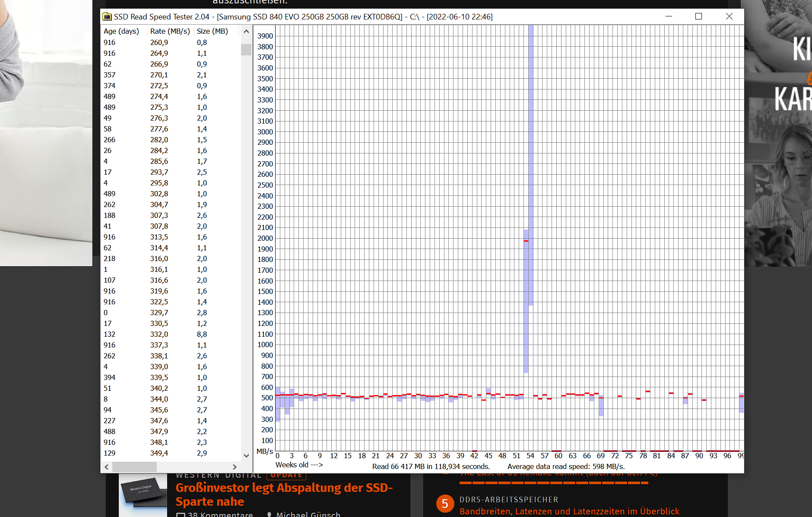Click the horizontal scrollbar thumb

(134, 467)
